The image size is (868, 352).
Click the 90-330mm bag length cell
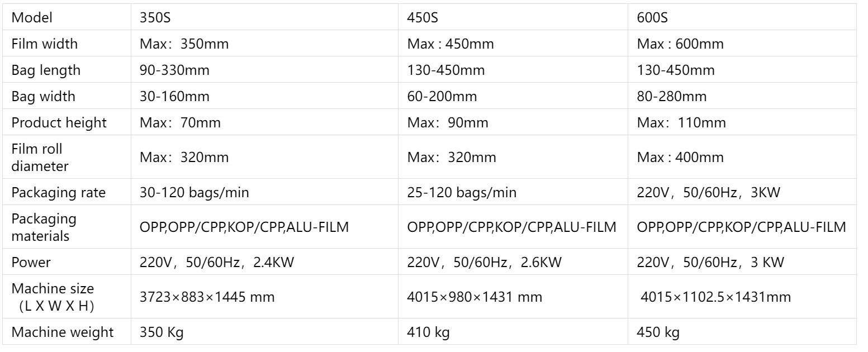point(174,71)
